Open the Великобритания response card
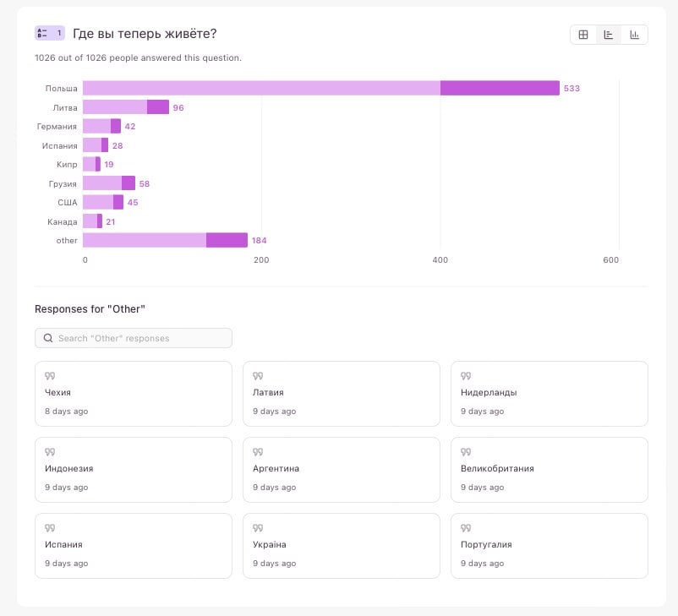The image size is (678, 616). click(550, 469)
